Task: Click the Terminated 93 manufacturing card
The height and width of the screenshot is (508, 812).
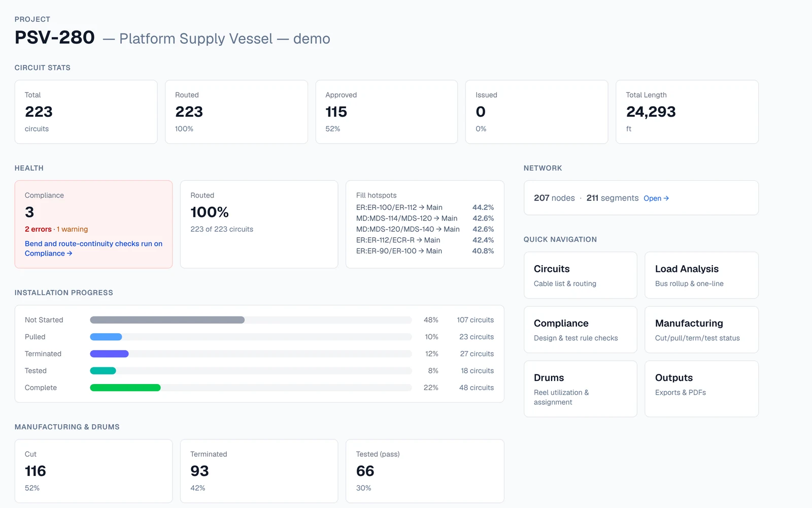Action: pyautogui.click(x=259, y=471)
